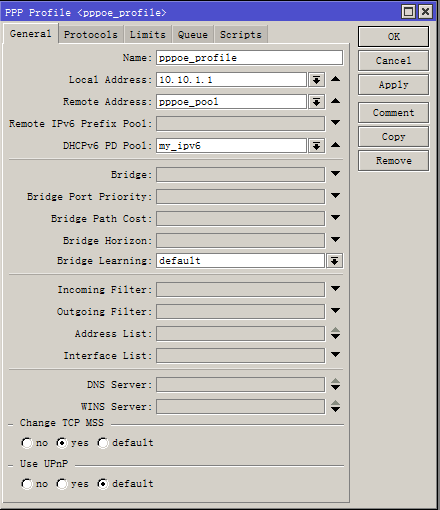Screen dimensions: 440x510
Task: Expand the Incoming Filter field
Action: [x=336, y=289]
